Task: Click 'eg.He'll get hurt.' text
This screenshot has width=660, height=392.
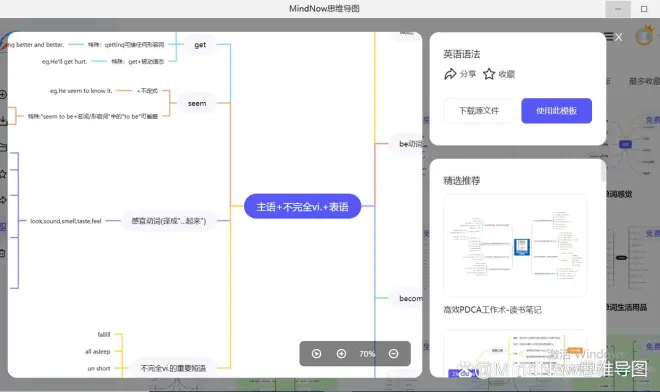Action: [64, 61]
